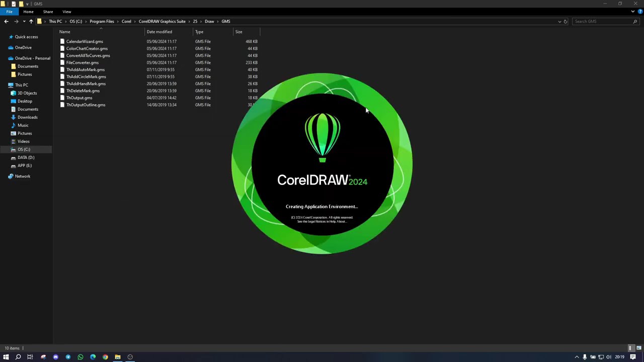644x362 pixels.
Task: Open Google Chrome from taskbar
Action: (105, 357)
